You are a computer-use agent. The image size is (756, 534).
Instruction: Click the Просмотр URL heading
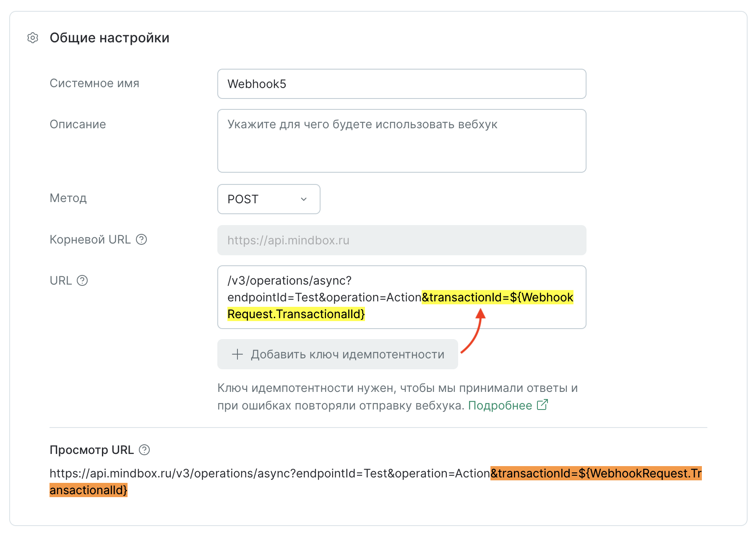pos(92,450)
